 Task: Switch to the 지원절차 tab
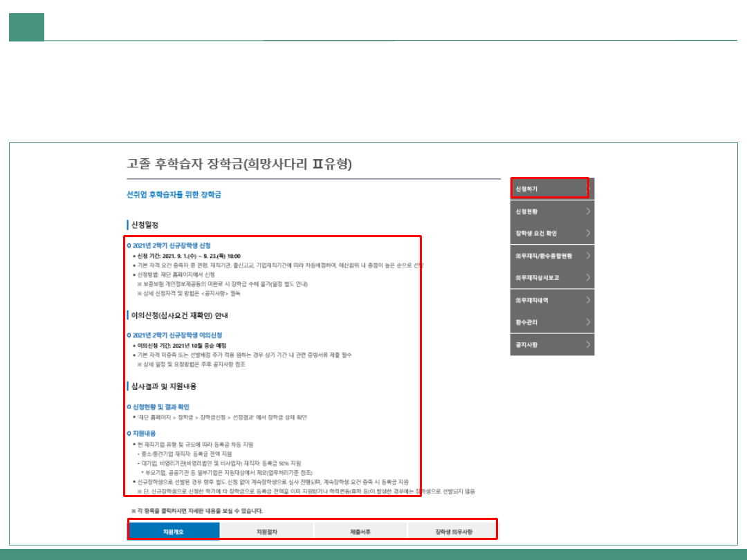click(266, 531)
